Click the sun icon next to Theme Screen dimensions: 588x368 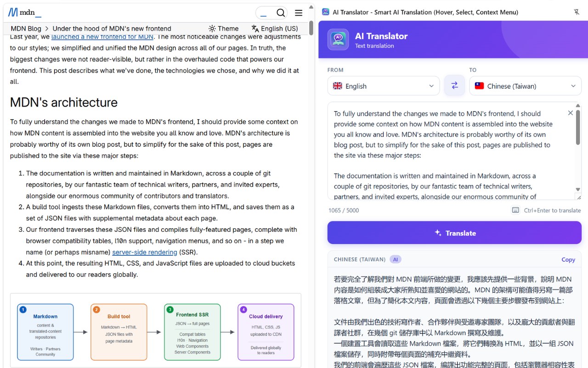coord(212,29)
